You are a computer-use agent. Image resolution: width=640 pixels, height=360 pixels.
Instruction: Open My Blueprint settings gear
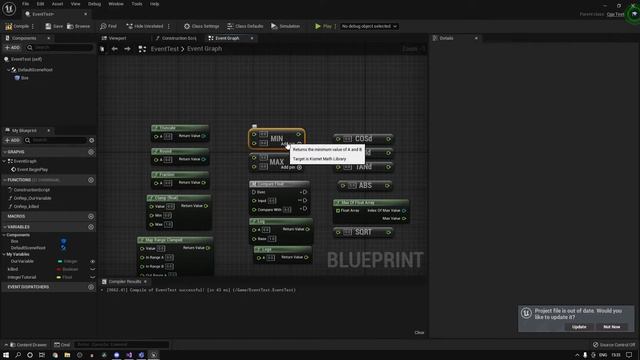pos(91,140)
